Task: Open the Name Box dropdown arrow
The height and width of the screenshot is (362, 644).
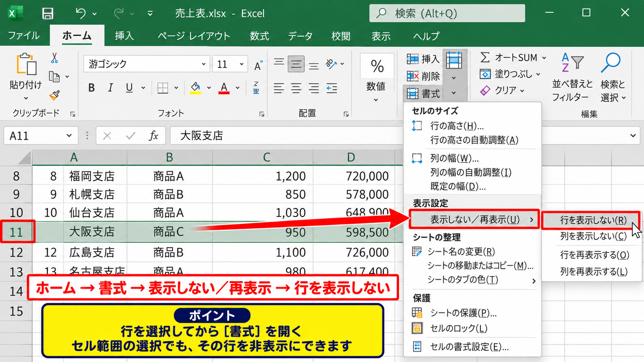Action: click(x=69, y=135)
